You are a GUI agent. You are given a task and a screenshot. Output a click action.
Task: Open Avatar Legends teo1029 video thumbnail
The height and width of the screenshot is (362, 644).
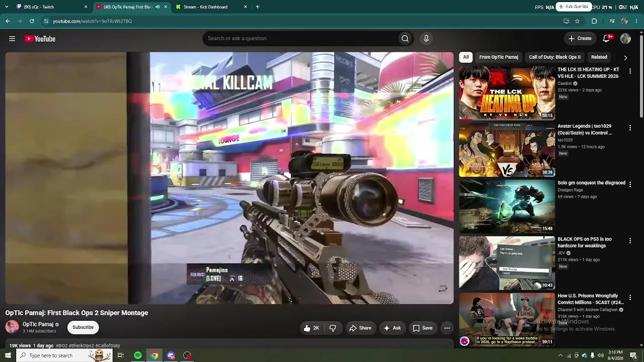[507, 150]
